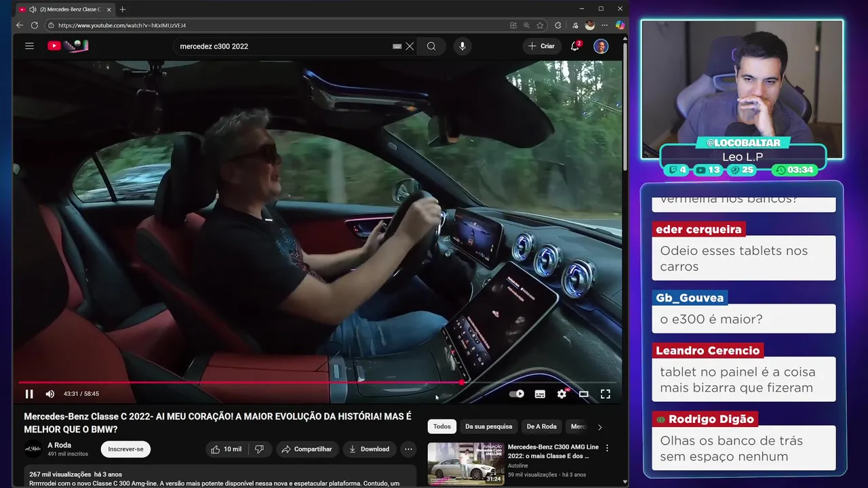The width and height of the screenshot is (868, 488).
Task: Seek using the red video progress bar
Action: coord(317,382)
